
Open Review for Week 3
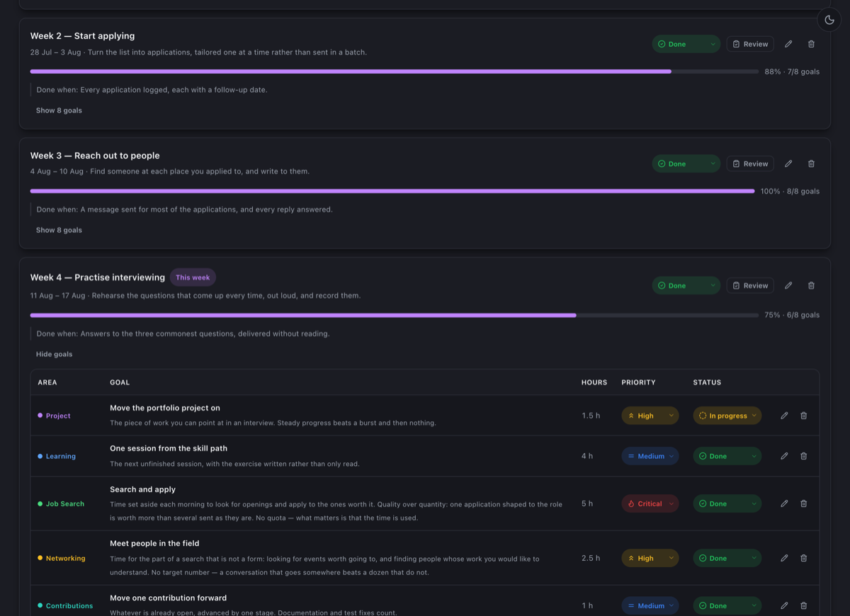pyautogui.click(x=750, y=164)
